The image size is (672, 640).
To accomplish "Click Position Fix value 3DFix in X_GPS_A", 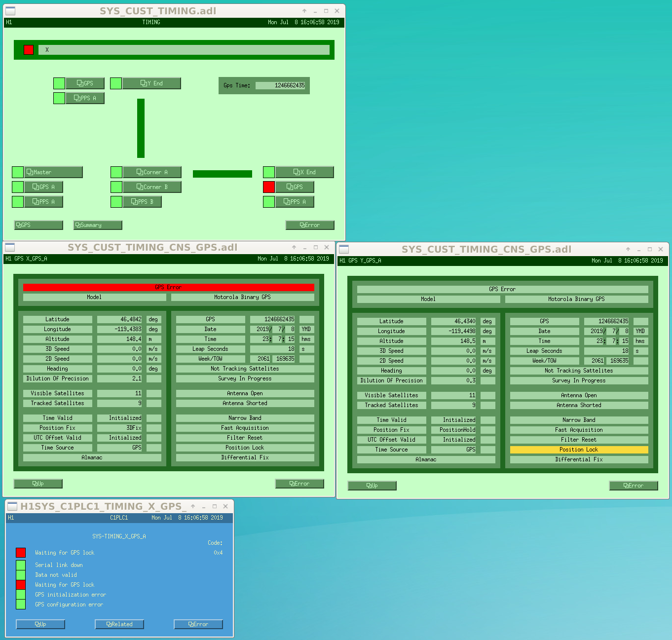I will point(119,428).
